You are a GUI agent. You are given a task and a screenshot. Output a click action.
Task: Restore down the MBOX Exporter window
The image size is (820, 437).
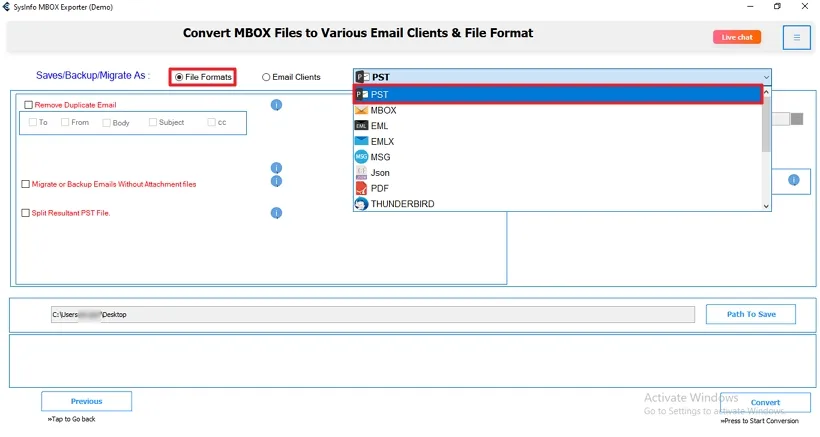pyautogui.click(x=777, y=7)
